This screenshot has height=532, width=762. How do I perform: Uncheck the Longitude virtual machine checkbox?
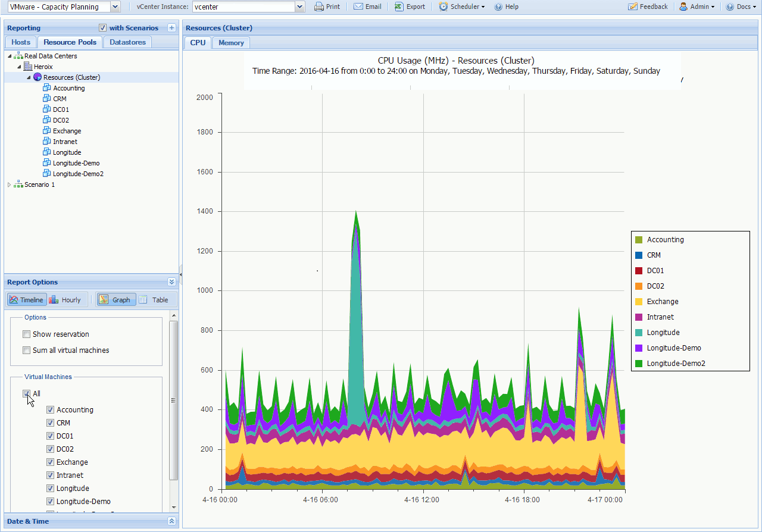coord(50,489)
